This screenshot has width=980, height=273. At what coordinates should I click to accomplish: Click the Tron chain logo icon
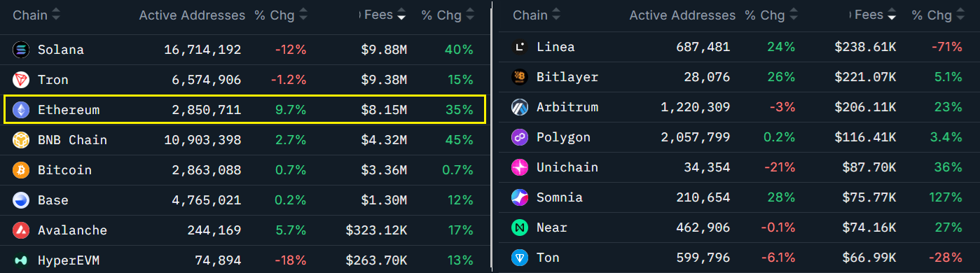(x=21, y=80)
